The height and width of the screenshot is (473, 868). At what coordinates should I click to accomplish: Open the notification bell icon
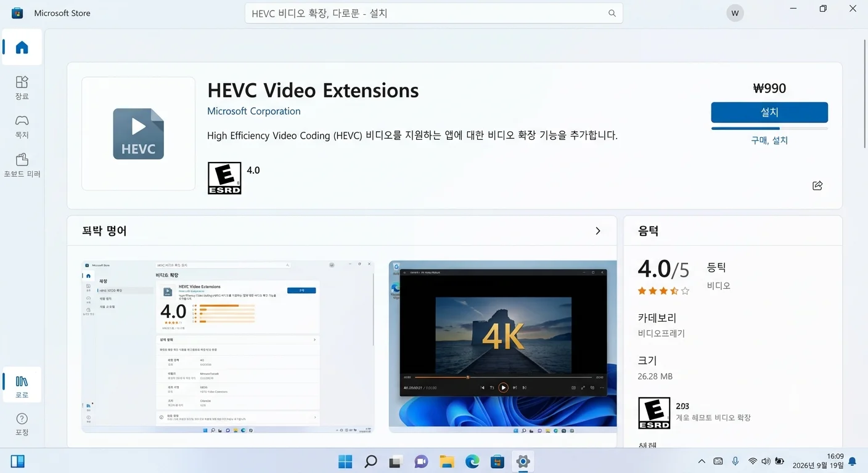(x=853, y=461)
